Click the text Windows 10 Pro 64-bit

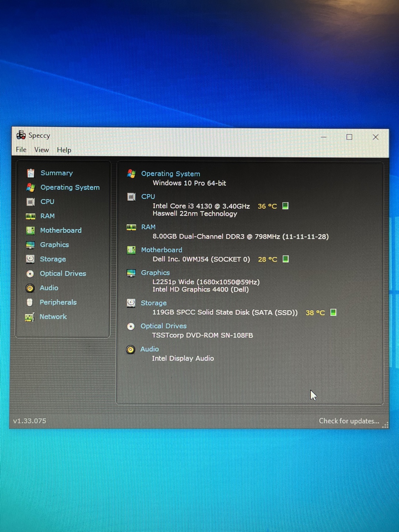click(189, 183)
